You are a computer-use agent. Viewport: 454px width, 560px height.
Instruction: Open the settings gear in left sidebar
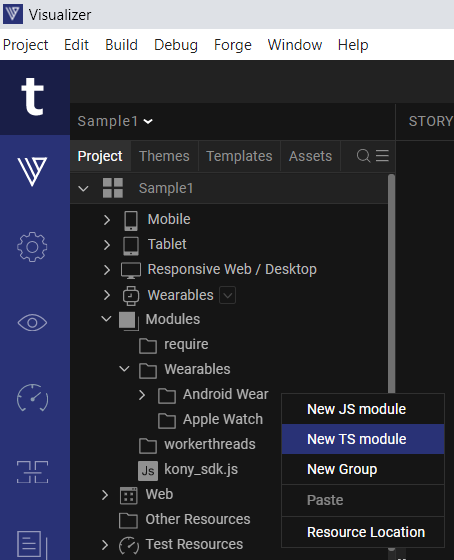coord(32,247)
